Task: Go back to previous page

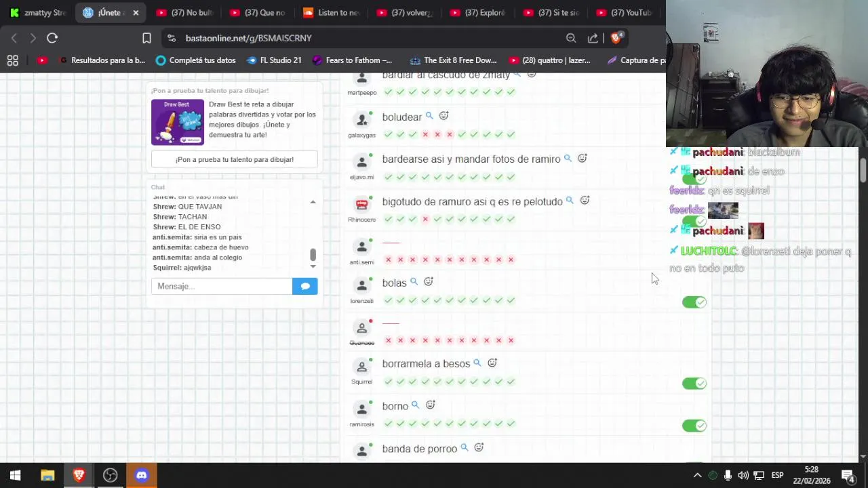Action: [x=14, y=38]
